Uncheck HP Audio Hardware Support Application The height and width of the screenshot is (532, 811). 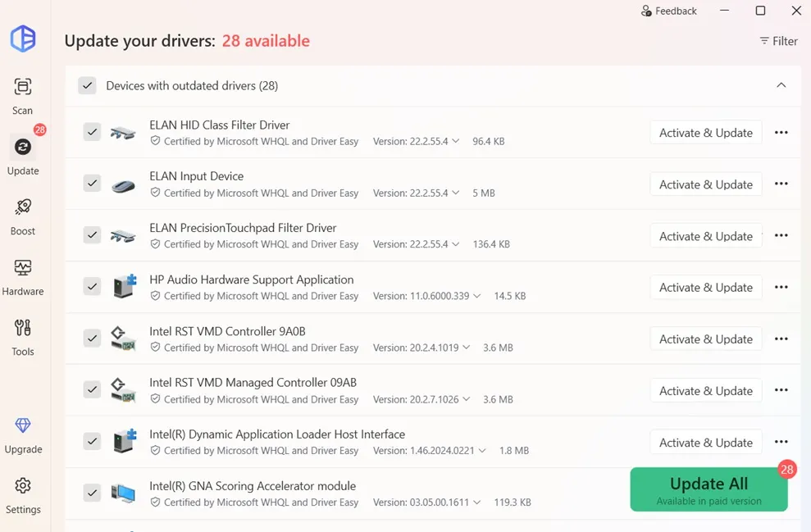click(92, 286)
